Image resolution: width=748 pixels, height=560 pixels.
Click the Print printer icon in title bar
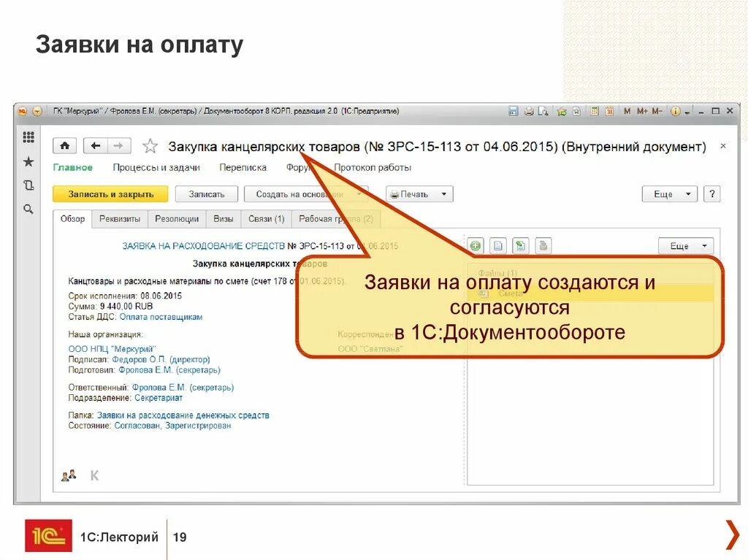[529, 111]
